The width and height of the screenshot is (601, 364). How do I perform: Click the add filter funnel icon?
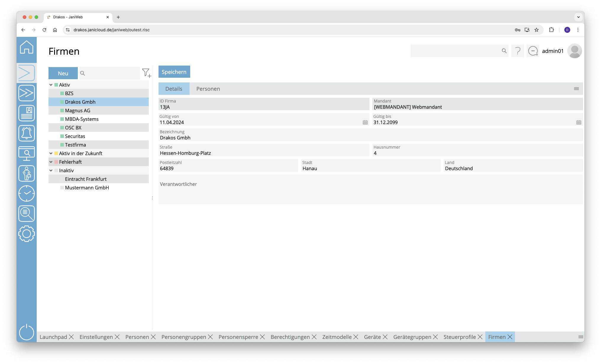[146, 73]
